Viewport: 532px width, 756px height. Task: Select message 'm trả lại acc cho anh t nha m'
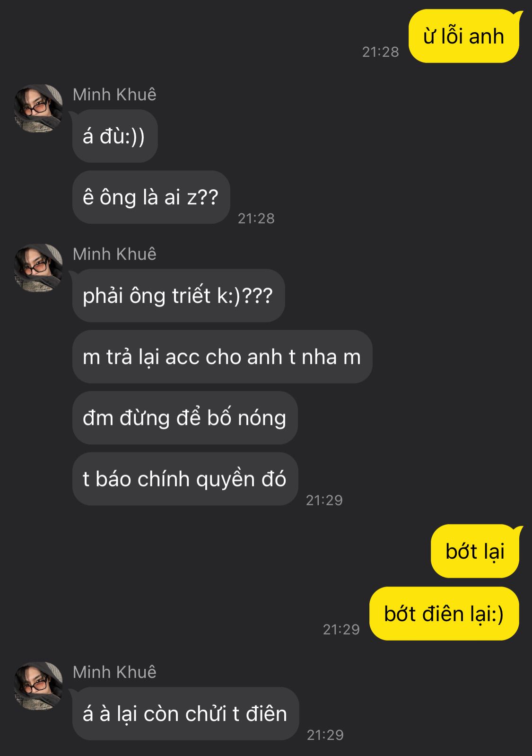point(222,357)
